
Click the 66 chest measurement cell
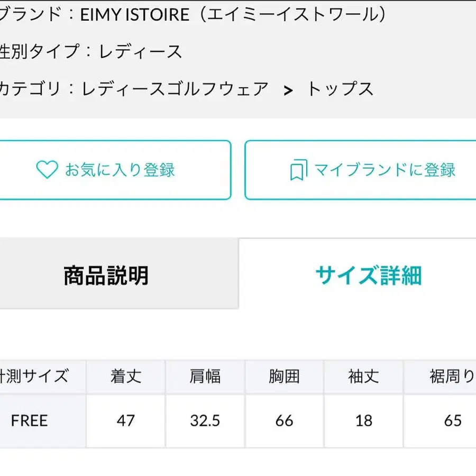click(284, 421)
